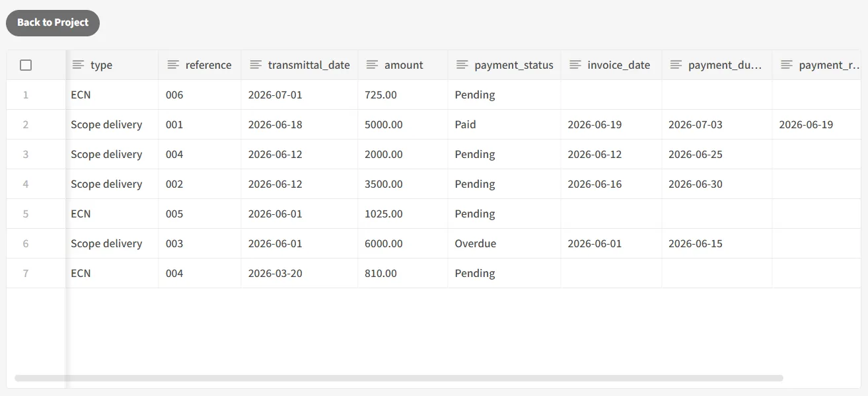Click the Overdue status cell
The width and height of the screenshot is (868, 396).
(505, 243)
